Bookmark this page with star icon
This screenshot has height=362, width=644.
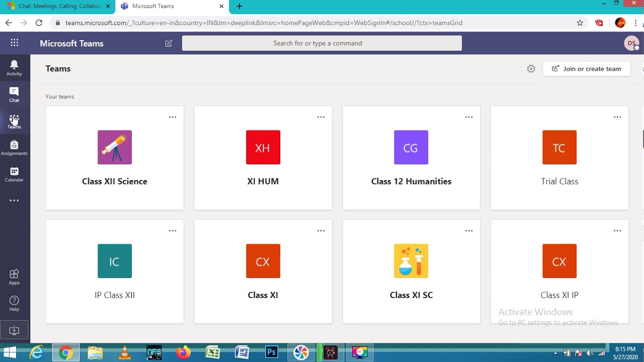tap(580, 23)
